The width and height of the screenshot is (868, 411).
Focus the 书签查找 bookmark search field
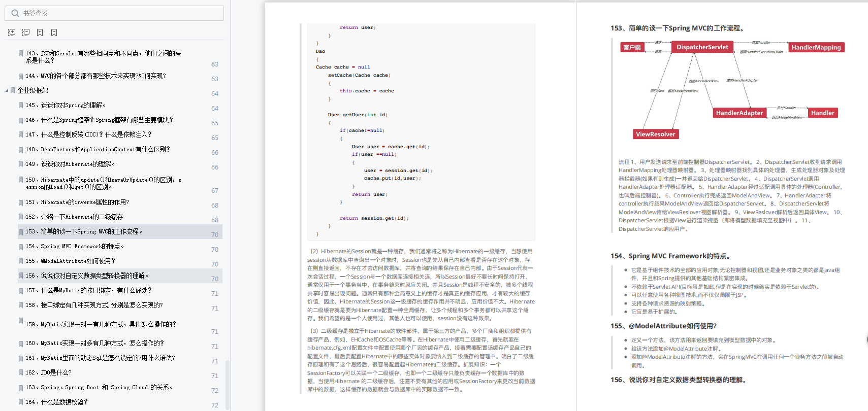coord(114,13)
